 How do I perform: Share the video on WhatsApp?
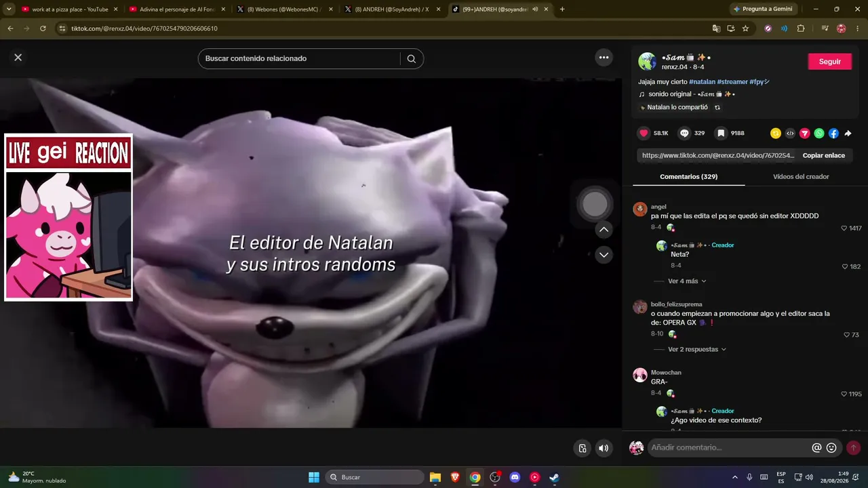819,134
